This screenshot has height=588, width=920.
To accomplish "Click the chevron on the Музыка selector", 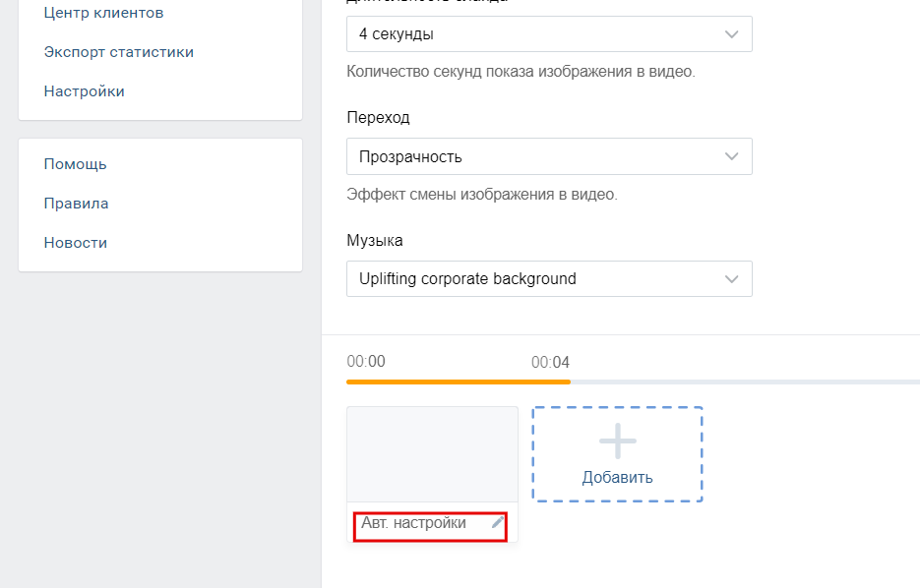I will [731, 279].
